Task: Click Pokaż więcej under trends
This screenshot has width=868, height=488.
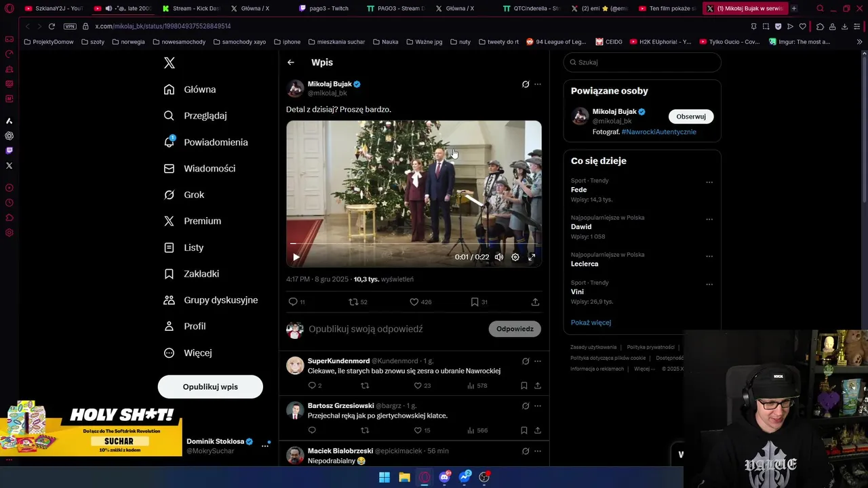Action: (591, 323)
